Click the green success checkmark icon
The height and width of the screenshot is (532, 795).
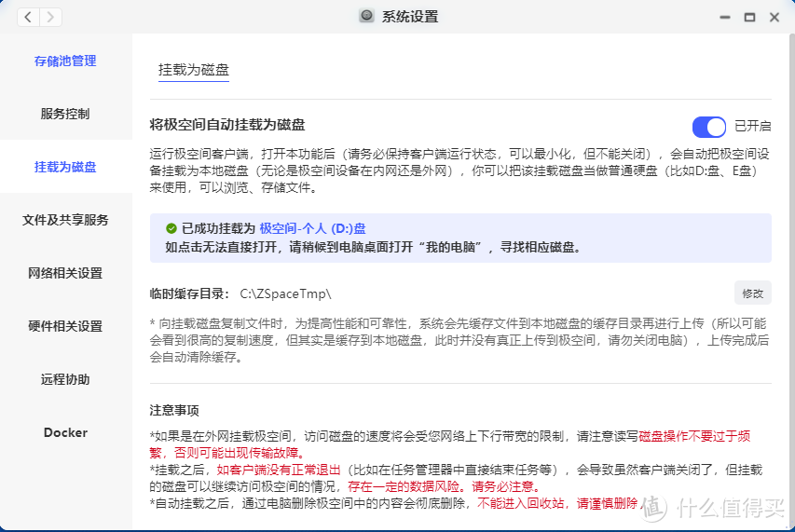coord(171,227)
